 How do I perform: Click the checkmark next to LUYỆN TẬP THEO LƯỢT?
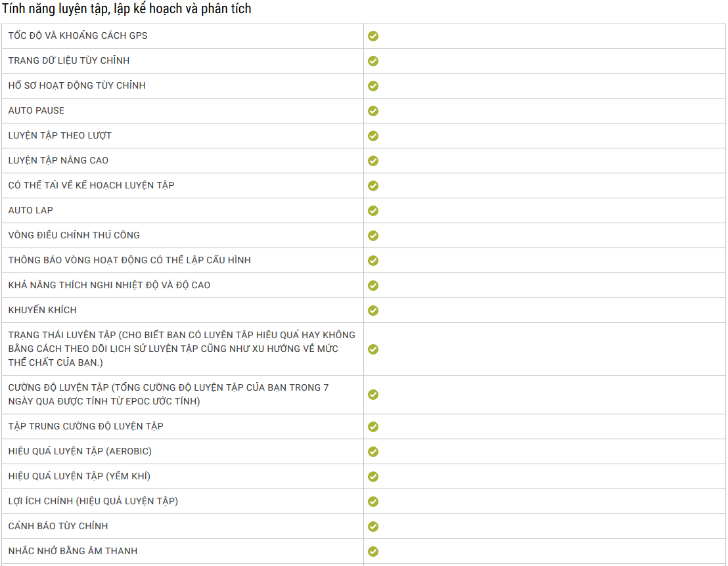(x=373, y=136)
